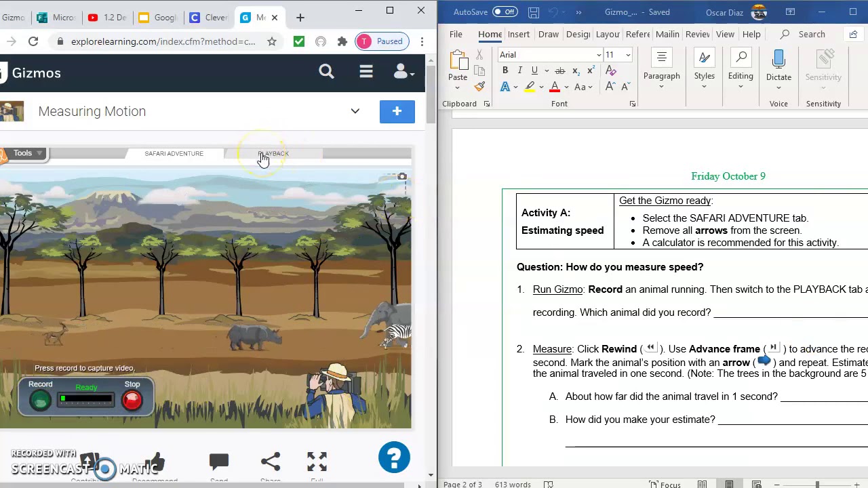Click the Save icon in Word title bar
868x488 pixels.
pyautogui.click(x=534, y=12)
